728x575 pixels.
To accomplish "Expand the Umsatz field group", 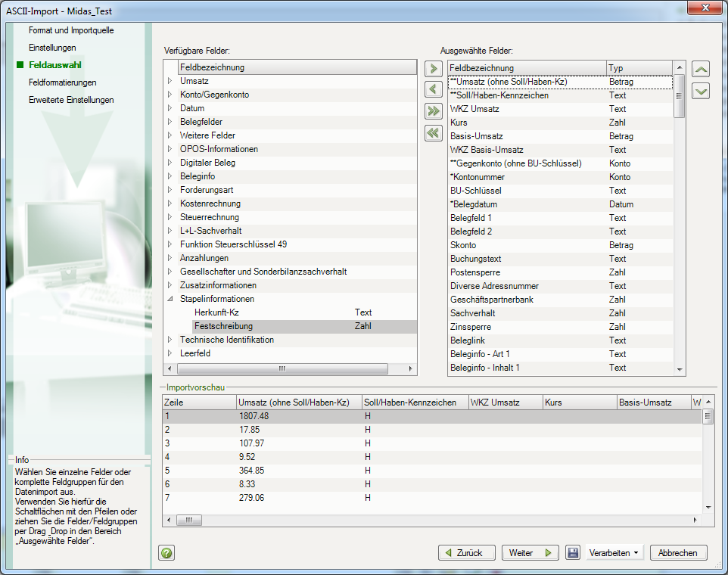I will 170,81.
